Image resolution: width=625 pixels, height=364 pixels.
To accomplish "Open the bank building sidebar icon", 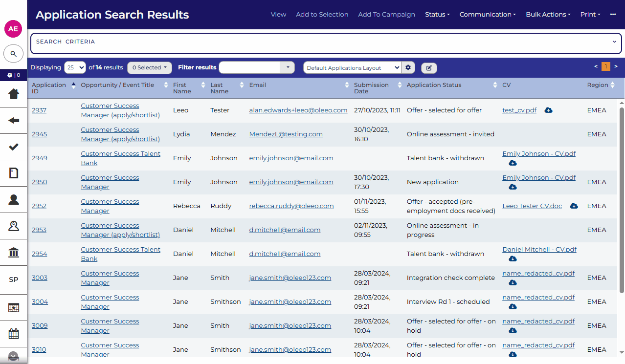I will [x=14, y=253].
